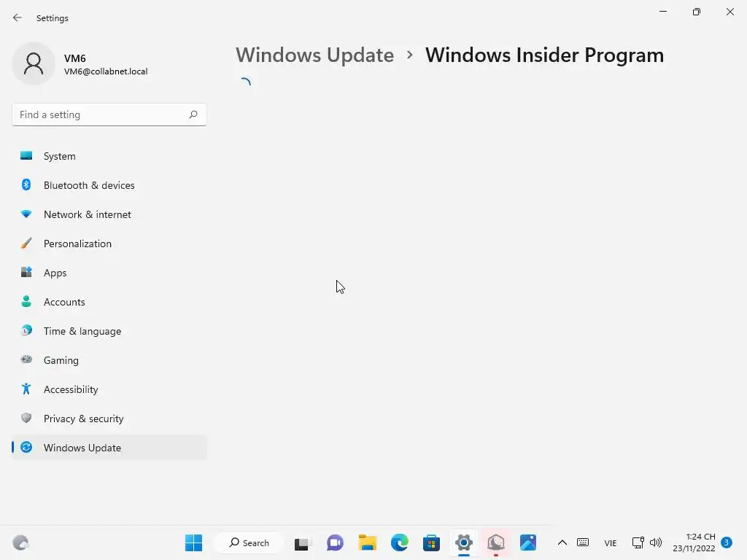Click the Gaming controller icon

pos(26,359)
